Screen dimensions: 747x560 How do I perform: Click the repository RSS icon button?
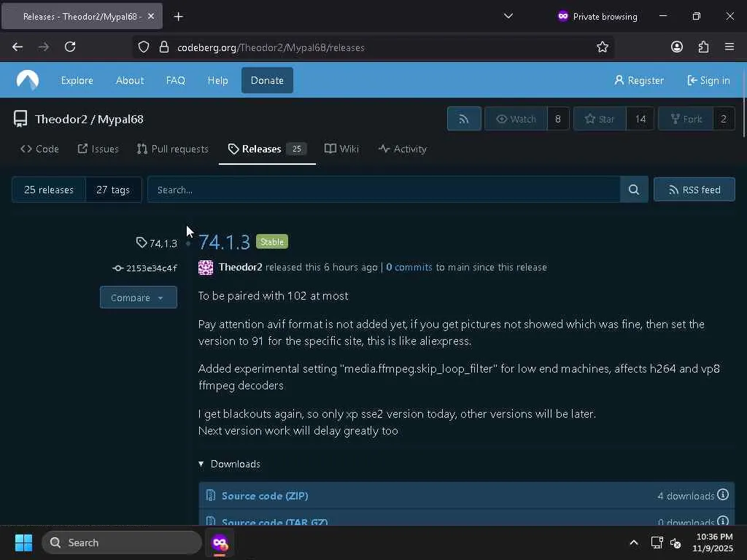(464, 119)
